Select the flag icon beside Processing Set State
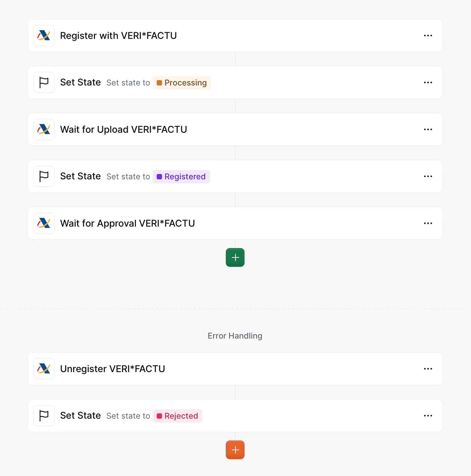471x476 pixels. click(x=44, y=82)
